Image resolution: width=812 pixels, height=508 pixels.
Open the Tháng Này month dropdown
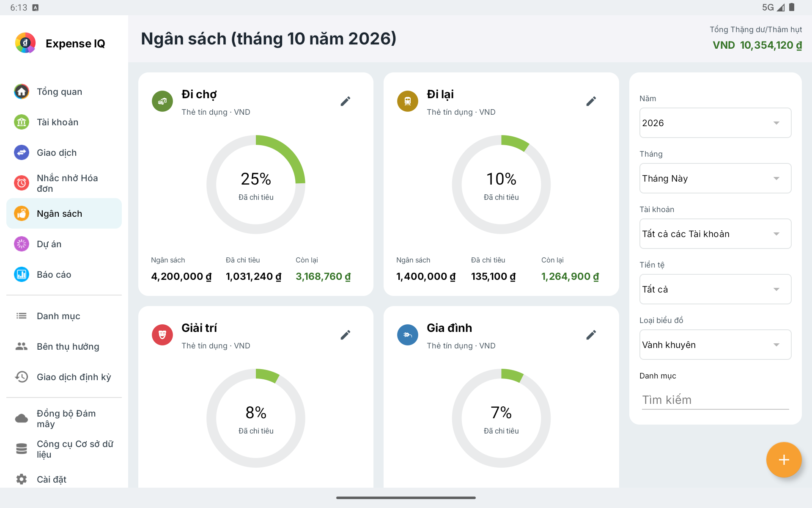pos(715,178)
